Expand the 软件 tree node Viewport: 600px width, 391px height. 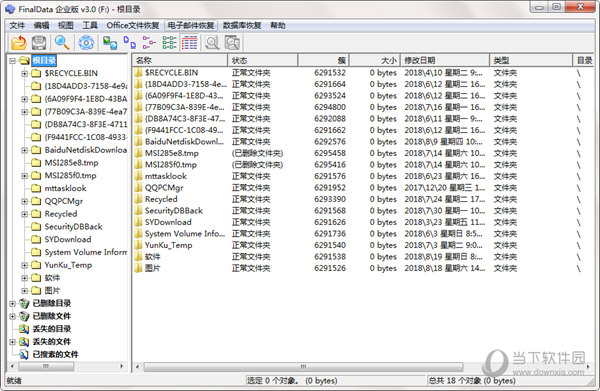pos(24,278)
